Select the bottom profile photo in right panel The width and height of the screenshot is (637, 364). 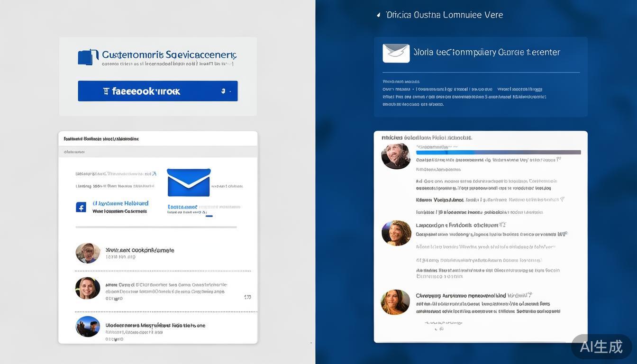(395, 302)
